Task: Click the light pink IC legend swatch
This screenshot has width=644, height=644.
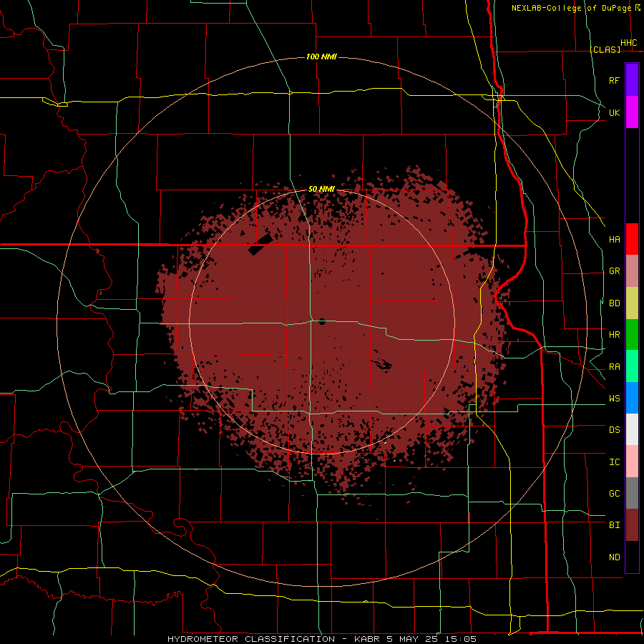Action: point(632,462)
